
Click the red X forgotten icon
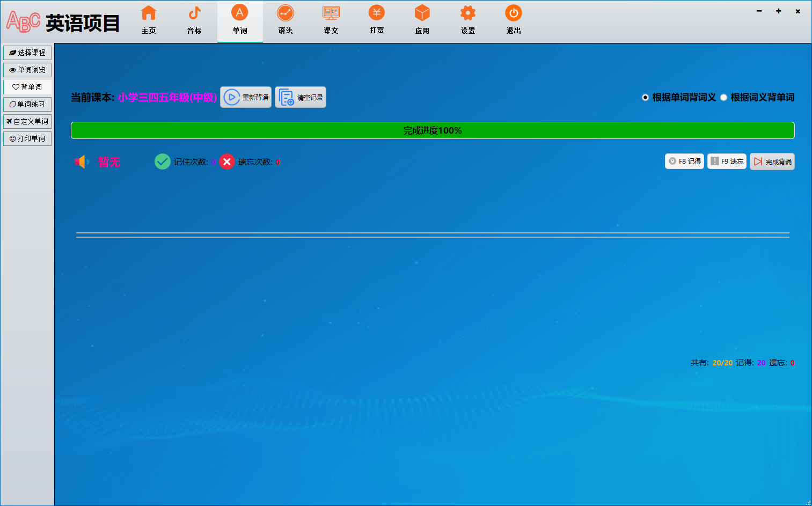[227, 162]
